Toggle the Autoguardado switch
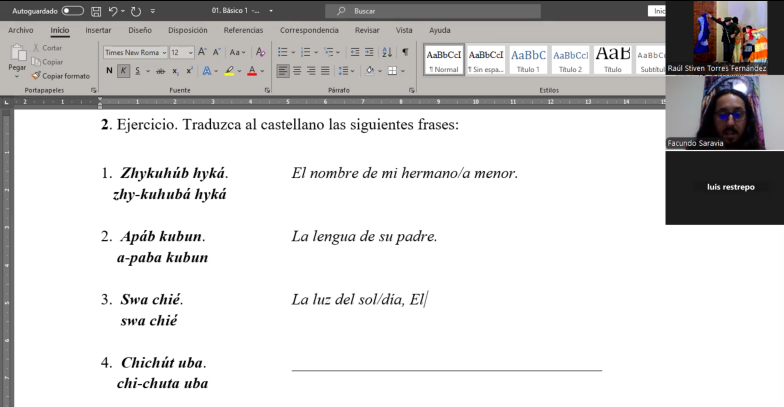Image resolution: width=784 pixels, height=407 pixels. pyautogui.click(x=72, y=10)
